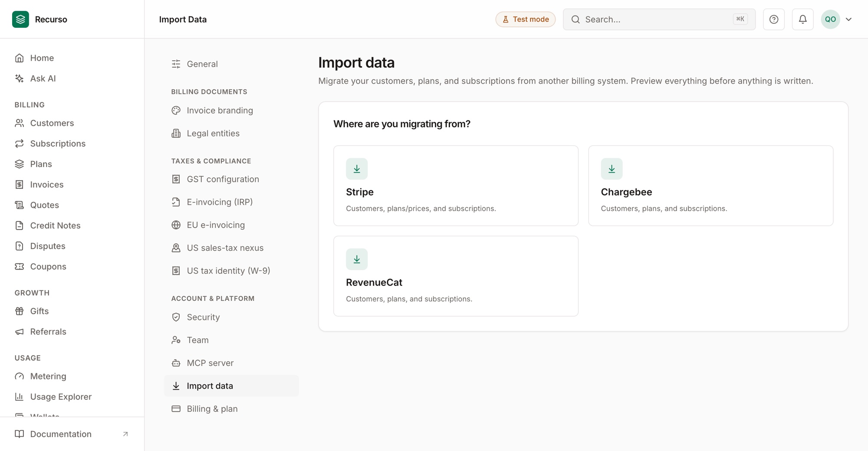Click the GST configuration icon
Screen dimensions: 868x451
pos(176,179)
